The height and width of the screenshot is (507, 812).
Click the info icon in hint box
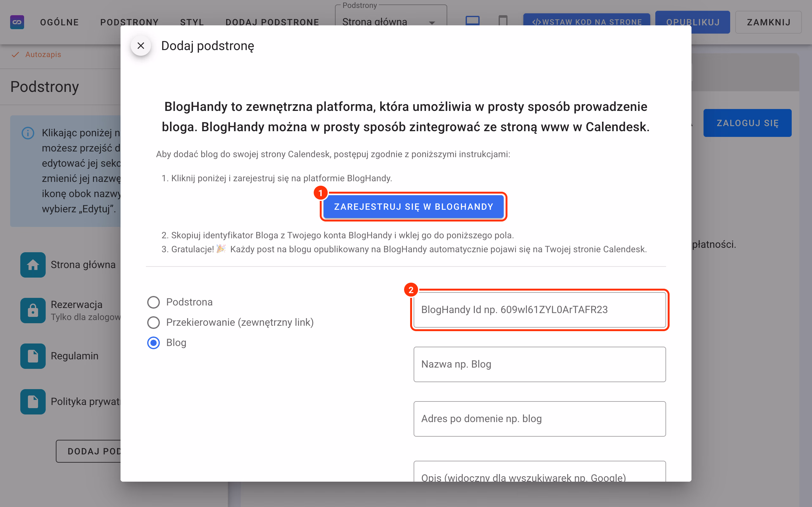28,133
